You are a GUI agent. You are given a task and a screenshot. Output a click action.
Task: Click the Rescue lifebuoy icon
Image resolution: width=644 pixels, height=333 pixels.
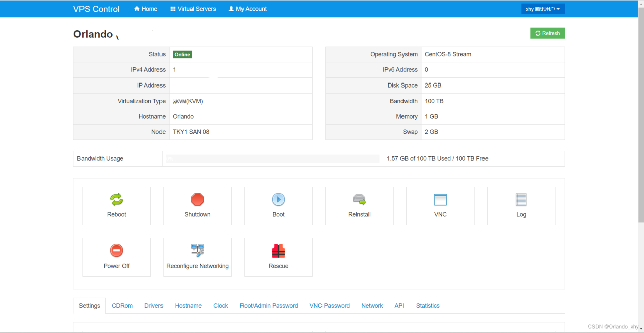278,251
